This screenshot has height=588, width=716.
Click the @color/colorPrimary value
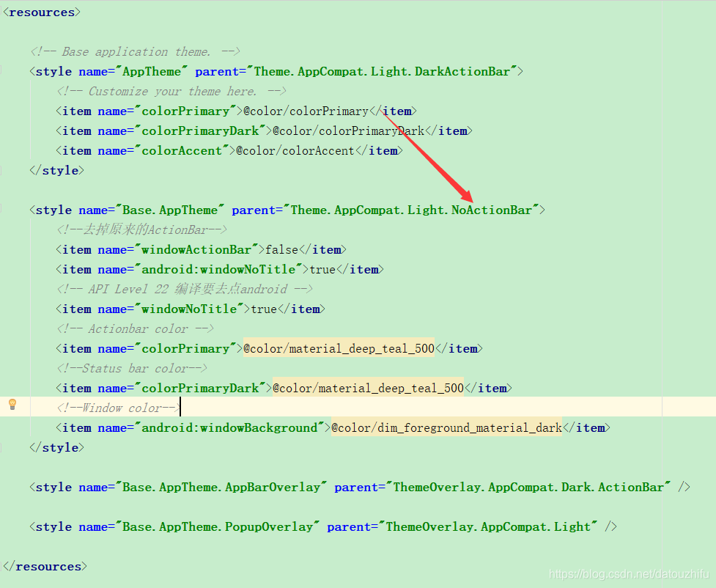tap(306, 111)
